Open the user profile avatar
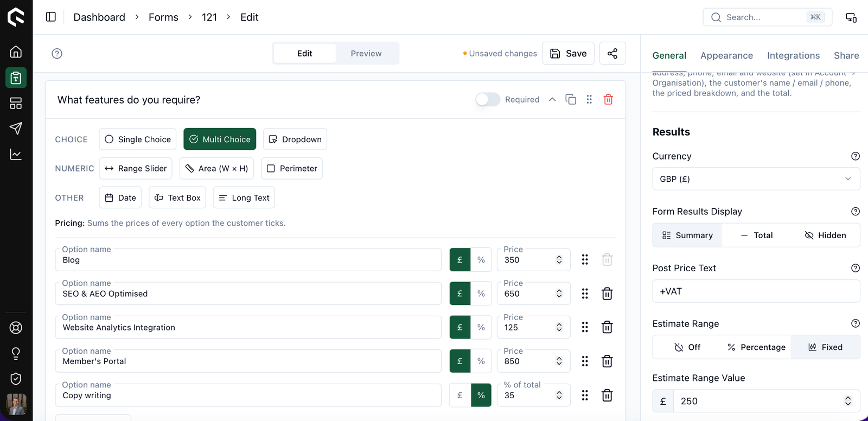868x421 pixels. [16, 405]
